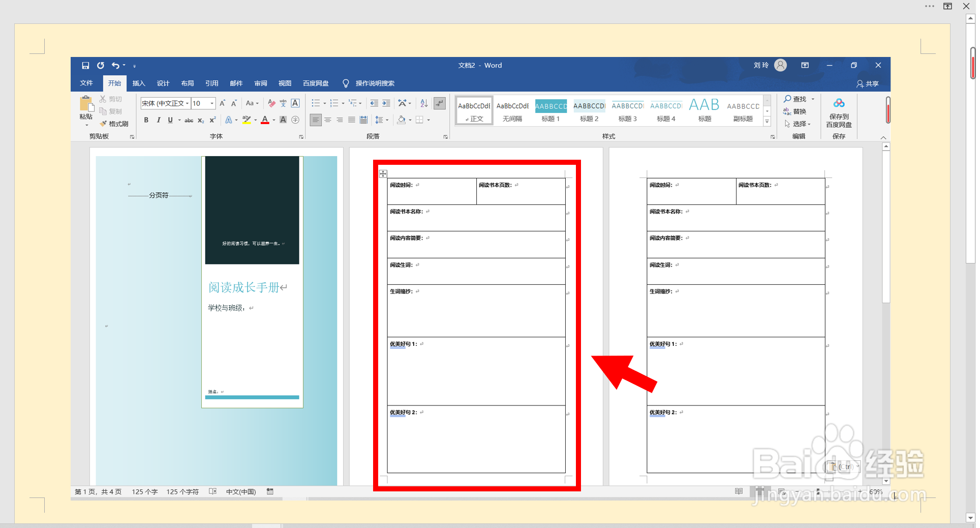Click the Share (共享) button
Screen dimensions: 980x528
867,83
